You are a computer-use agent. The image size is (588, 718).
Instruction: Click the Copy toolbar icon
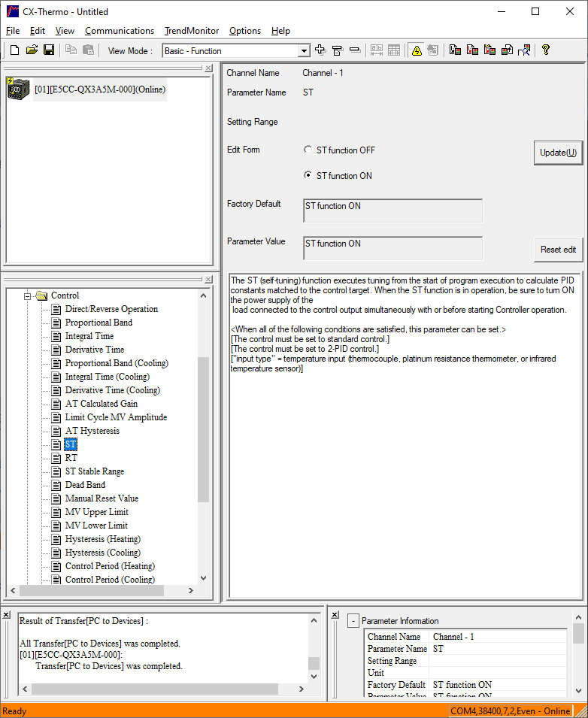click(71, 50)
